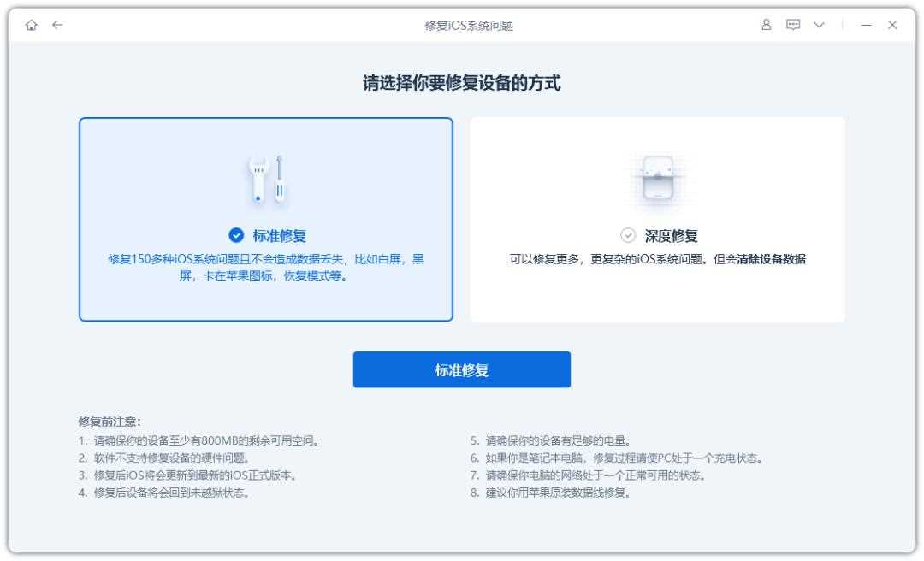This screenshot has width=924, height=561.
Task: Click the bold 清除设备数据 warning text
Action: [x=771, y=260]
